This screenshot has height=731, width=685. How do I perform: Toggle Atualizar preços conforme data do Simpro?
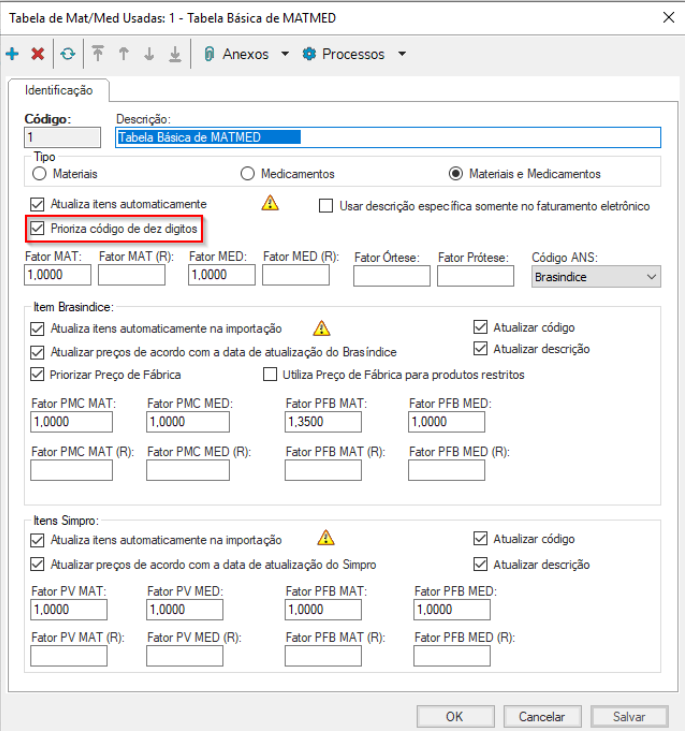coord(37,564)
